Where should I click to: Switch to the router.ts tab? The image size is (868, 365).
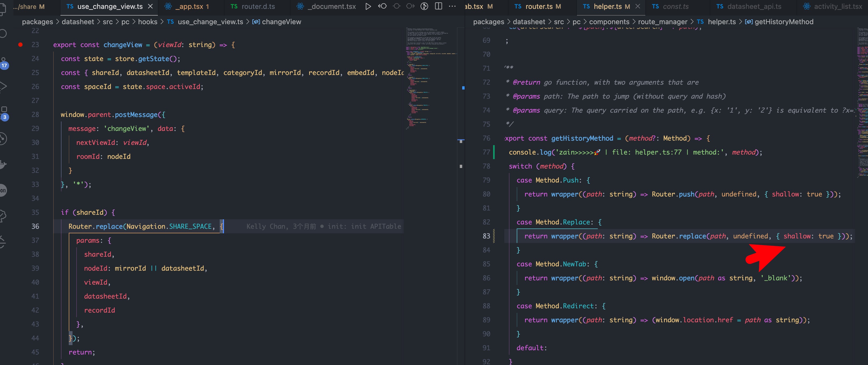(539, 6)
